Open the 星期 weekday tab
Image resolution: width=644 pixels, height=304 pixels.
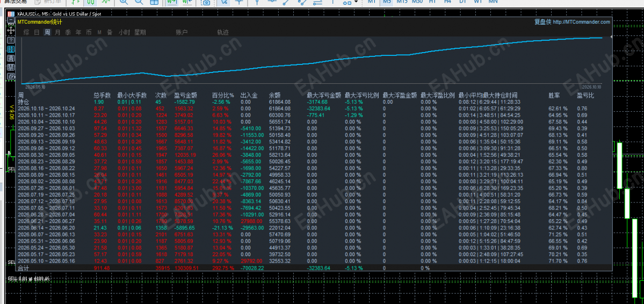click(140, 32)
